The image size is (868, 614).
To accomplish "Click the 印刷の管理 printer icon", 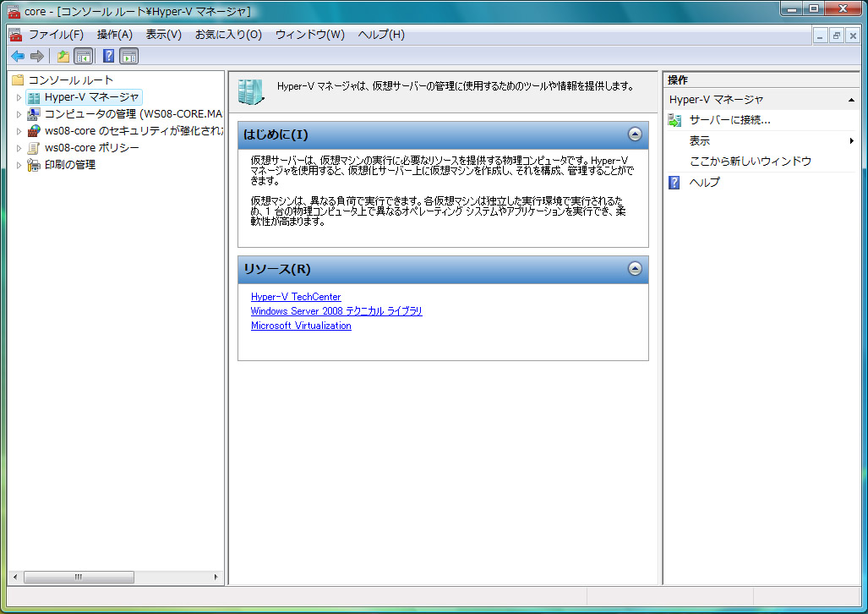I will click(34, 165).
